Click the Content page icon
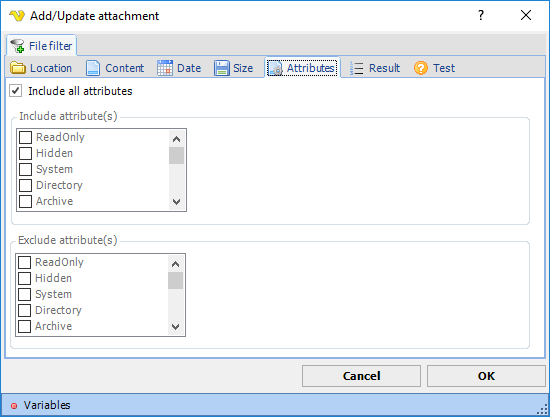The width and height of the screenshot is (550, 417). (93, 68)
